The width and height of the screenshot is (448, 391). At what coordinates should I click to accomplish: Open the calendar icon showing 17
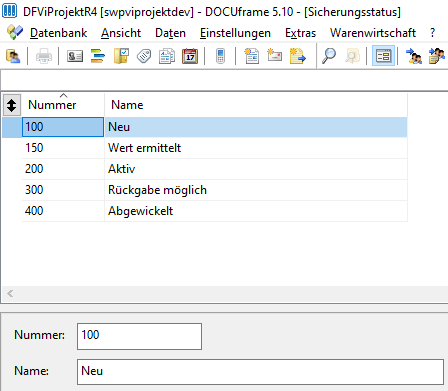190,56
